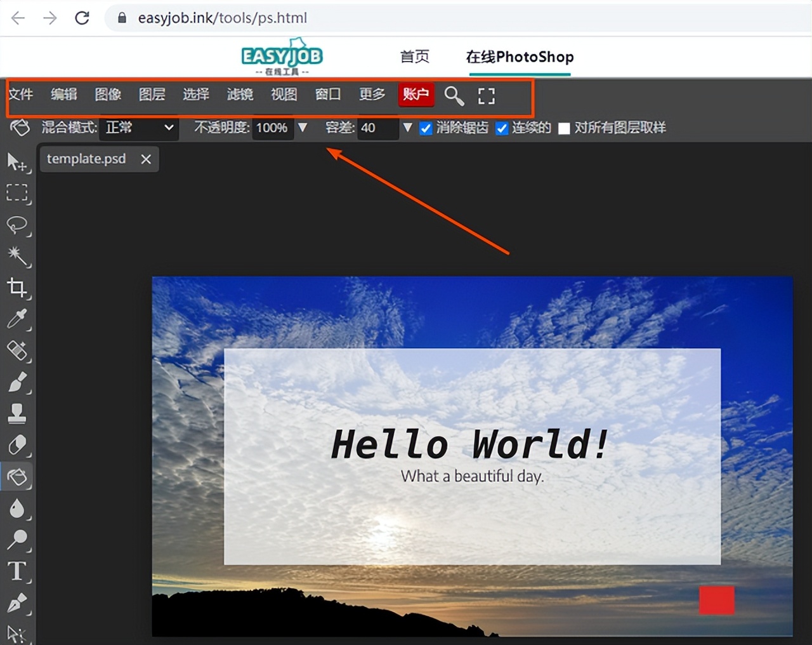Disable the 连续的 contiguous option

point(502,128)
